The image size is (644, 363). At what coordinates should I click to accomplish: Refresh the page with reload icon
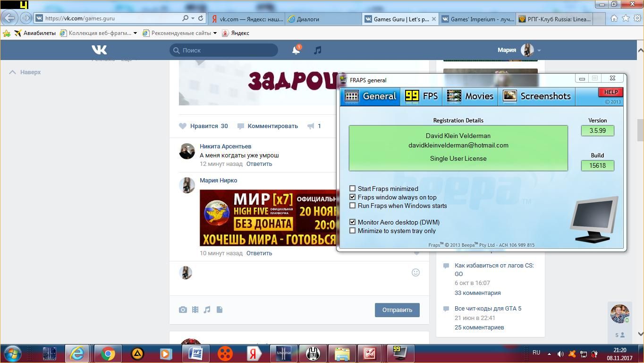(x=201, y=18)
